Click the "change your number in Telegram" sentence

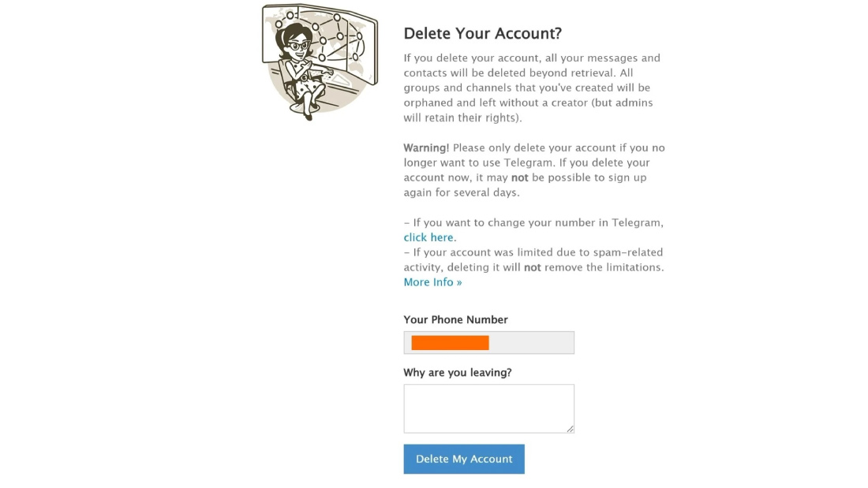click(533, 222)
